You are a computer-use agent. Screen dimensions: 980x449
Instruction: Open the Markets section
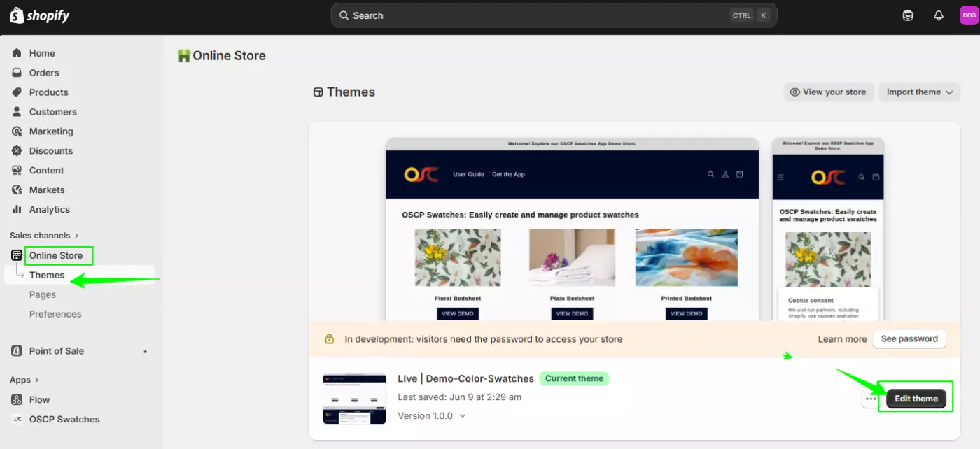click(46, 190)
